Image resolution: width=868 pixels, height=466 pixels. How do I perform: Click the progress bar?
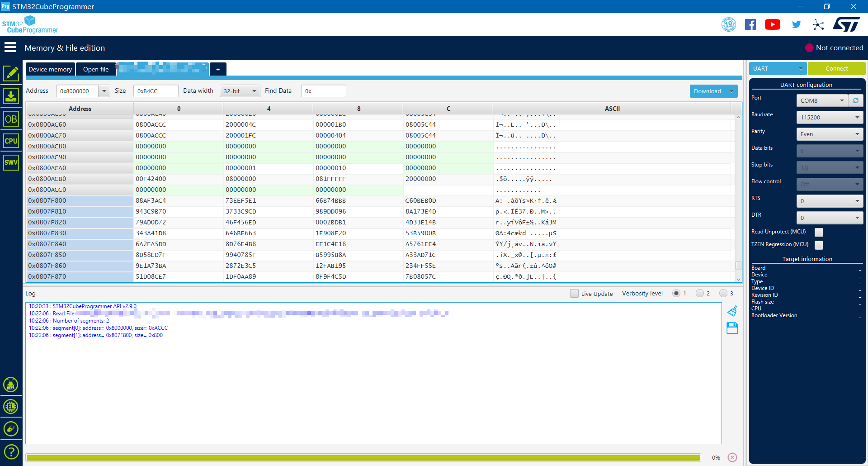coord(363,457)
